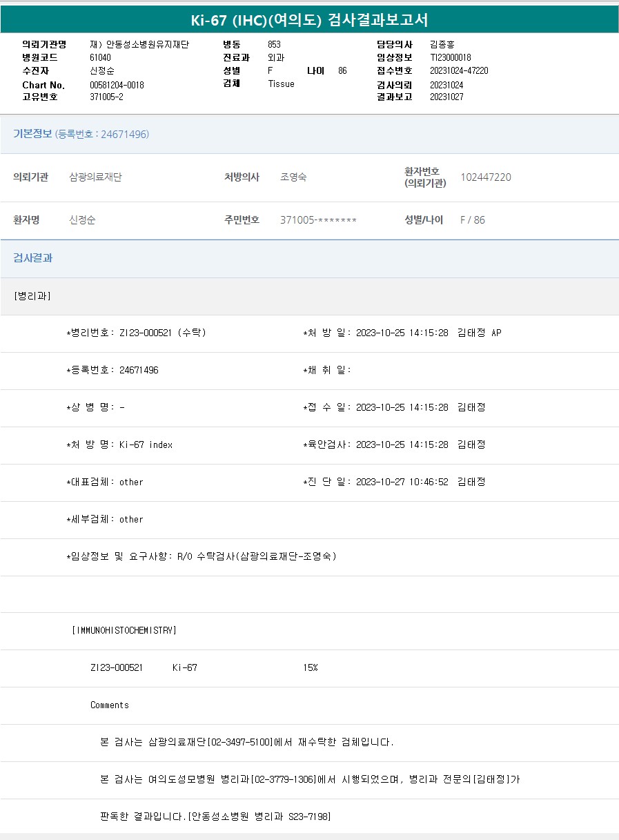Click the attending doctor name 김종홍
The width and height of the screenshot is (619, 840).
442,45
